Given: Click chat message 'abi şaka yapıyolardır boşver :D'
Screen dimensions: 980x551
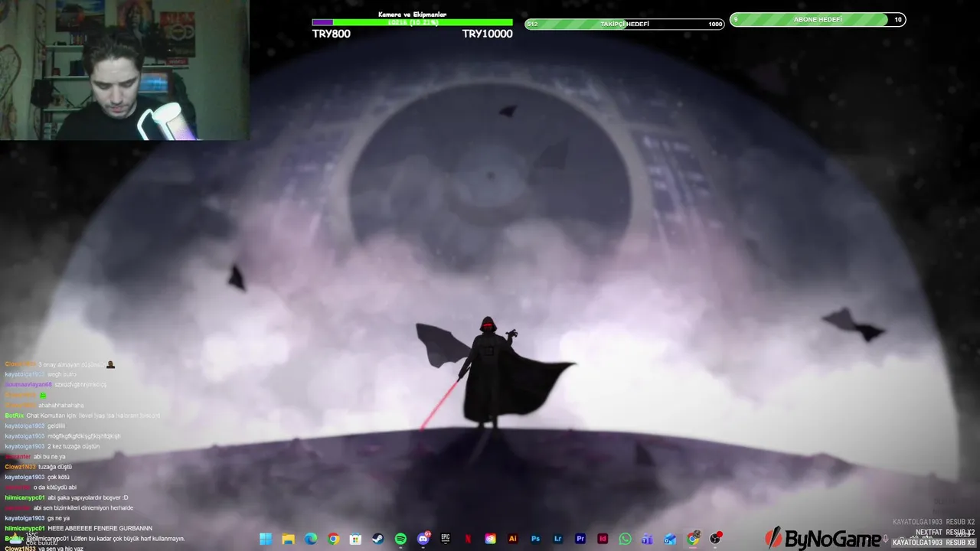Looking at the screenshot, I should point(87,497).
